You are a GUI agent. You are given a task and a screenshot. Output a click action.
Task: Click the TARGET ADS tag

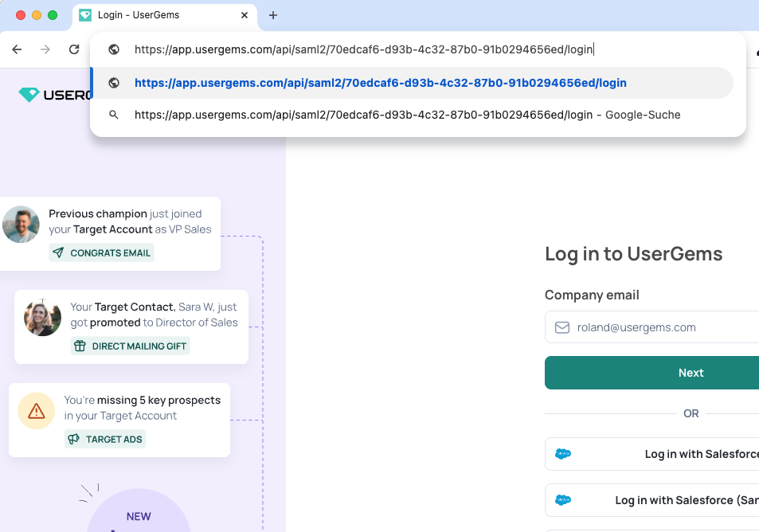pos(104,439)
